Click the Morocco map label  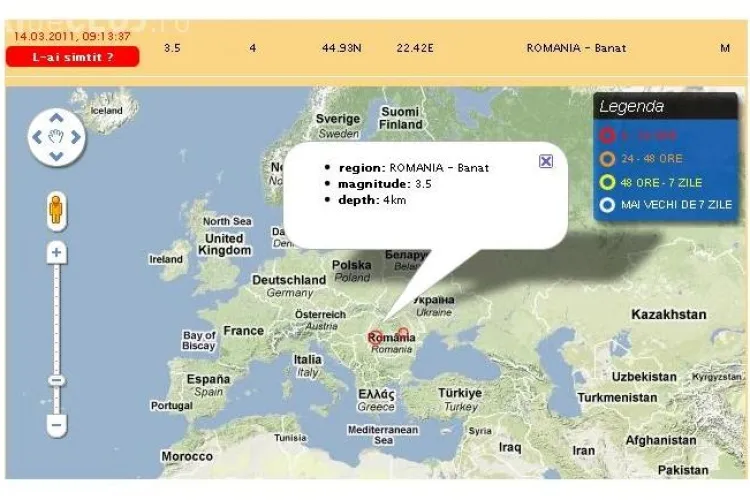(x=187, y=456)
